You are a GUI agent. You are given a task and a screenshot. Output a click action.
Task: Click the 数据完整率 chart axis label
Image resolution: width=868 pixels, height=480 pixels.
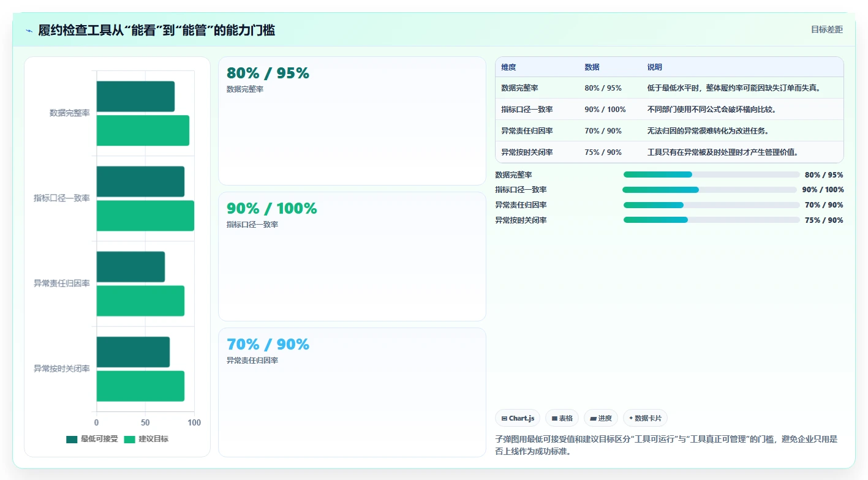(70, 113)
